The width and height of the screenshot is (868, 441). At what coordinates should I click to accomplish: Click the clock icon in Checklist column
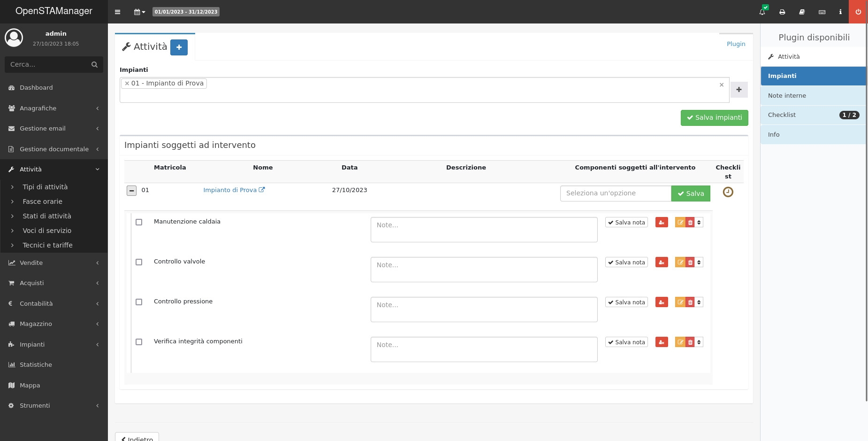pos(728,192)
